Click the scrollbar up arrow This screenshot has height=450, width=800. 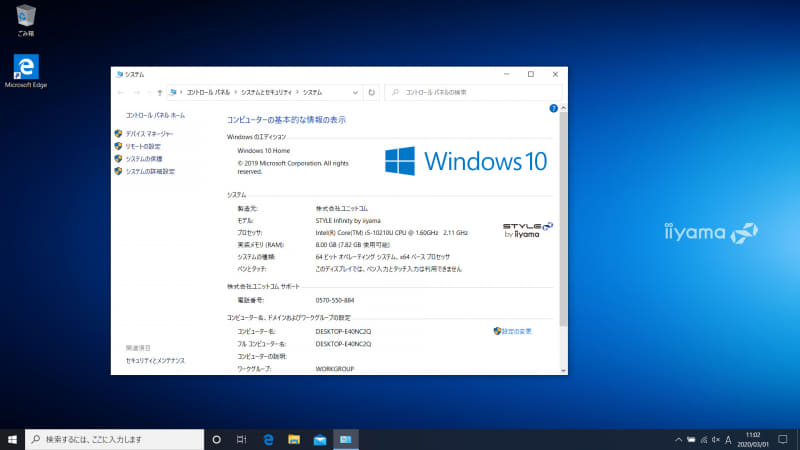(563, 108)
